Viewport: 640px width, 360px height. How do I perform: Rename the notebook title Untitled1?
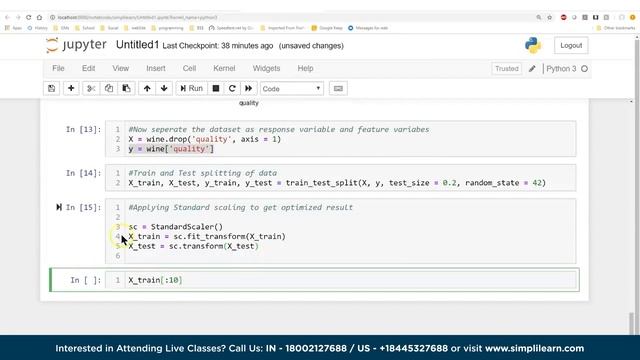(x=137, y=45)
